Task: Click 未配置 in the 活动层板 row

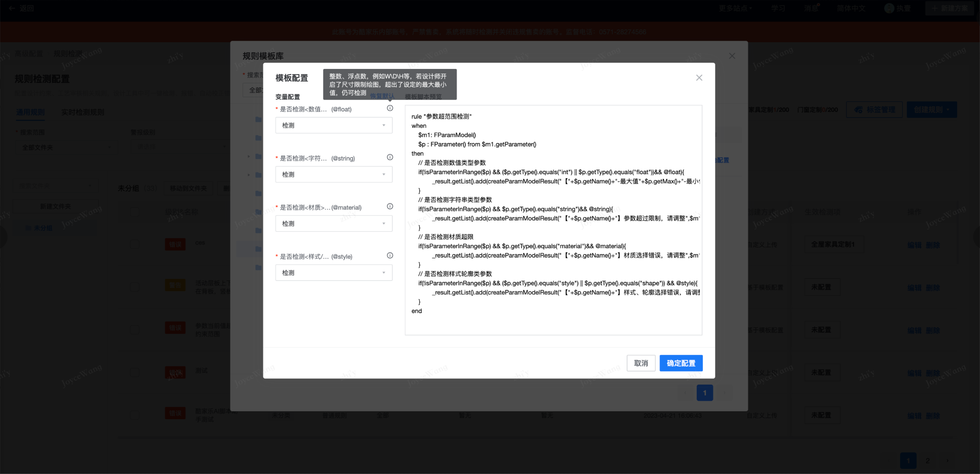Action: click(x=822, y=287)
